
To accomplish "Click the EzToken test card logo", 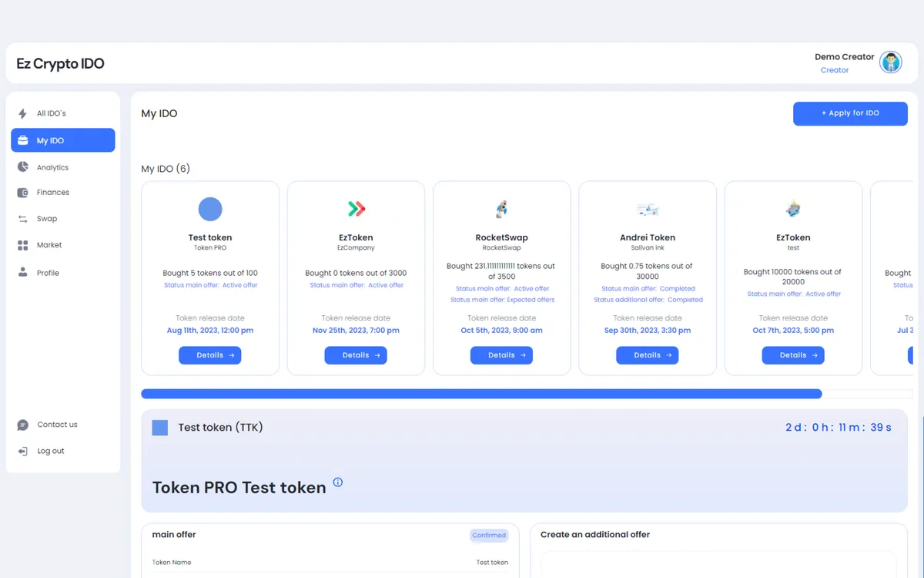I will pos(793,208).
